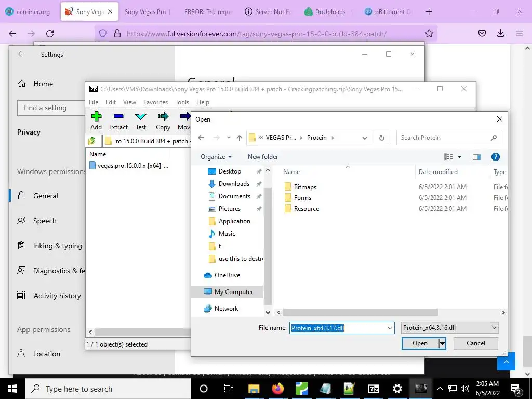Open Speech settings in sidebar

coord(45,221)
